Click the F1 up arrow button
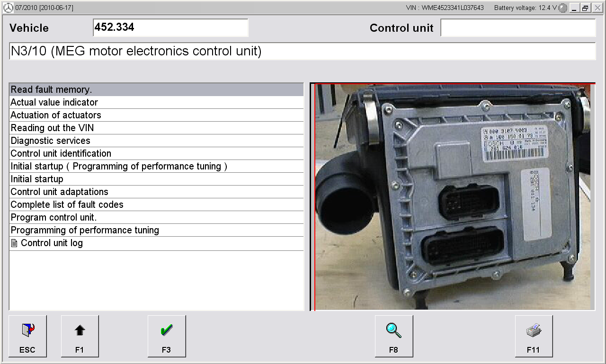The width and height of the screenshot is (606, 364). point(80,336)
